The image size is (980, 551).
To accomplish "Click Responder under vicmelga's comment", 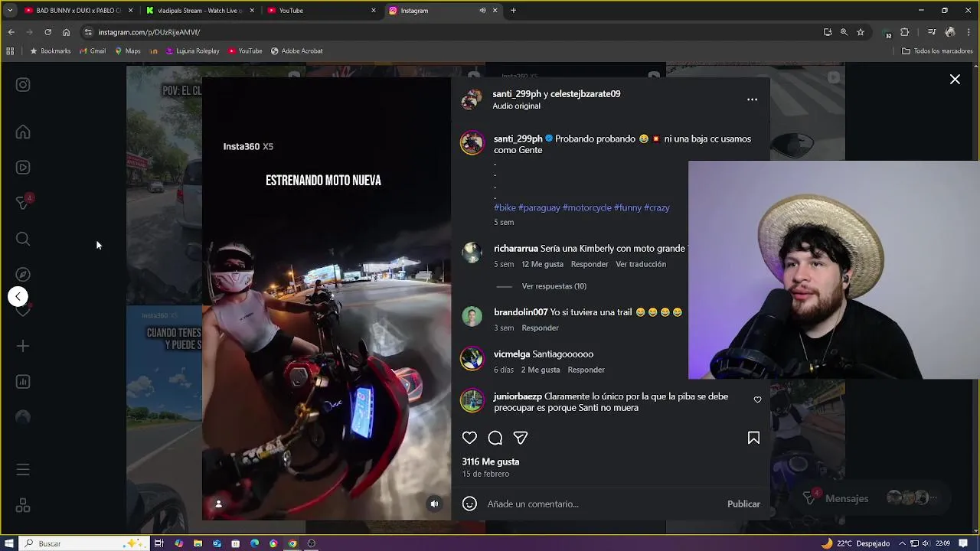I will (586, 370).
